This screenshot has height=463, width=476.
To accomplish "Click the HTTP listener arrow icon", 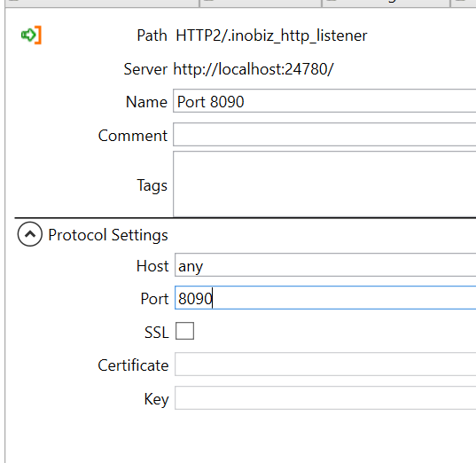I will pyautogui.click(x=31, y=35).
